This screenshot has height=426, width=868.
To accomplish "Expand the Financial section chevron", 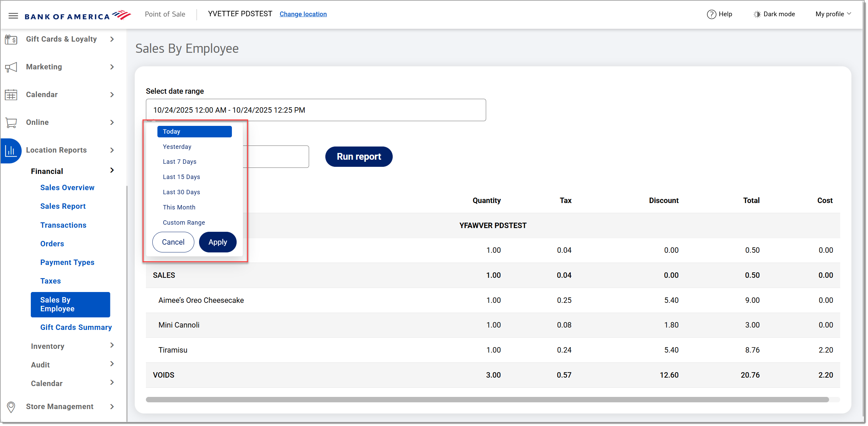I will tap(112, 171).
